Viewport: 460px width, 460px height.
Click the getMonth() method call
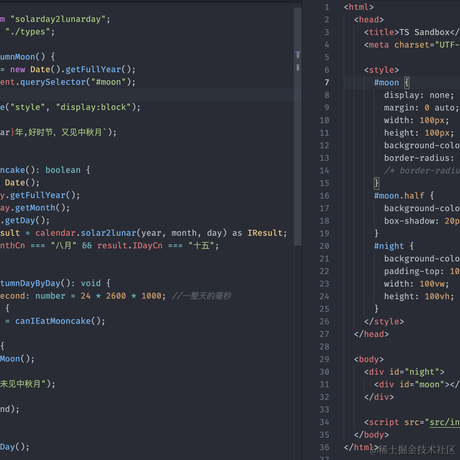click(x=40, y=208)
